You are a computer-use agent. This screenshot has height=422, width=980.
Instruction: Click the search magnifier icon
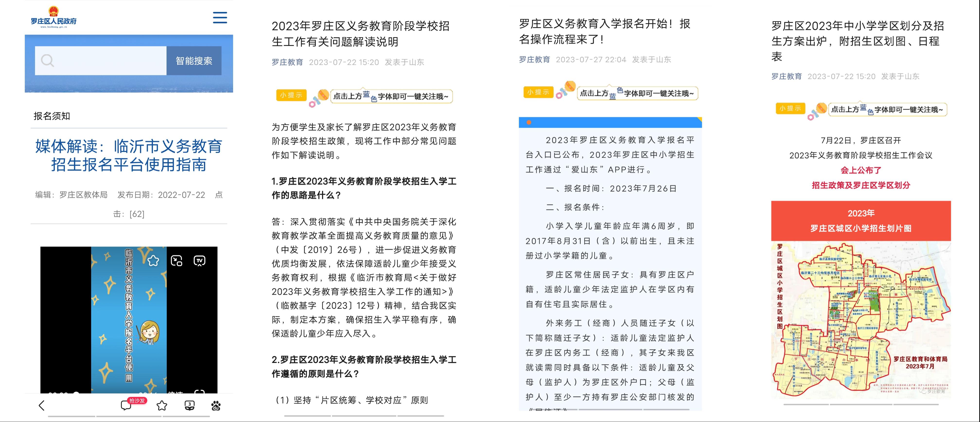[x=48, y=60]
